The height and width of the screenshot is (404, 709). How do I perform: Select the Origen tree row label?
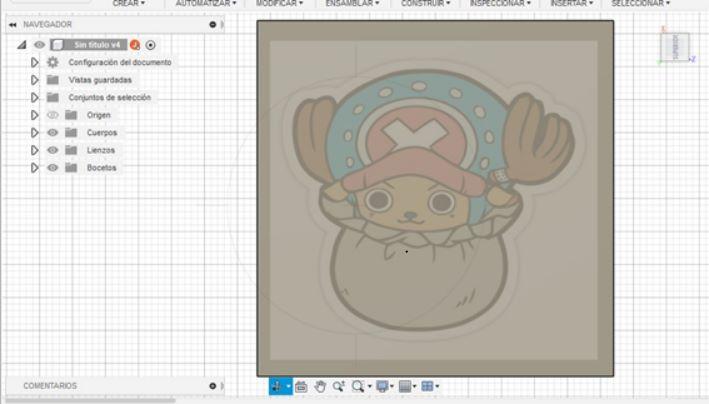coord(99,115)
